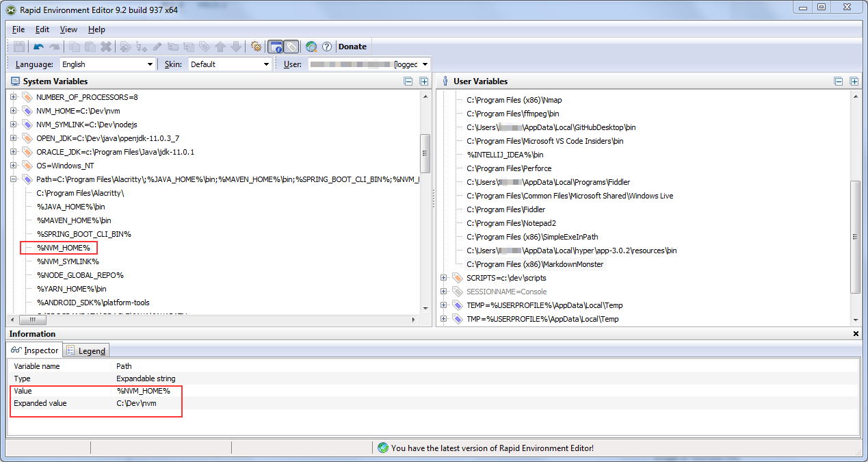
Task: Expand the TEMP user variable node
Action: pos(444,305)
